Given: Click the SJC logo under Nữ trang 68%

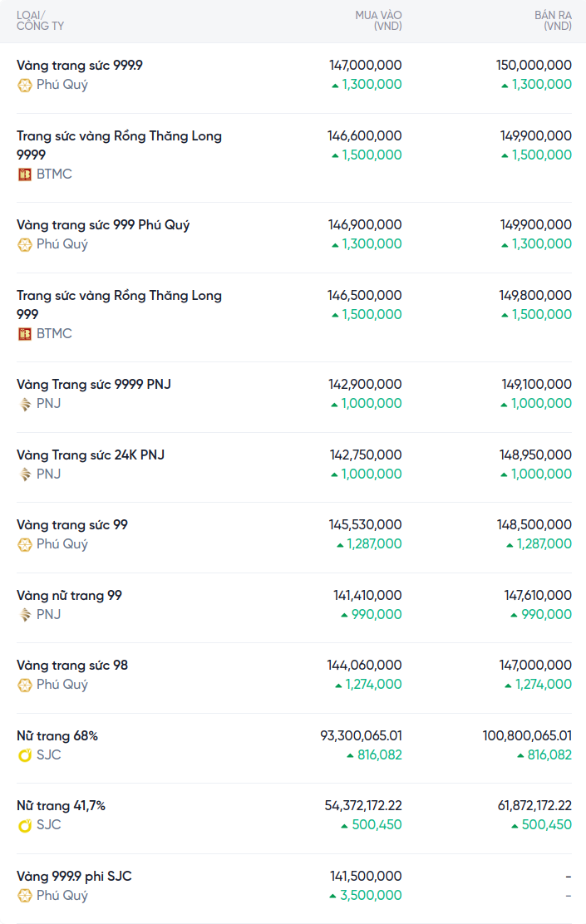Looking at the screenshot, I should [x=25, y=755].
